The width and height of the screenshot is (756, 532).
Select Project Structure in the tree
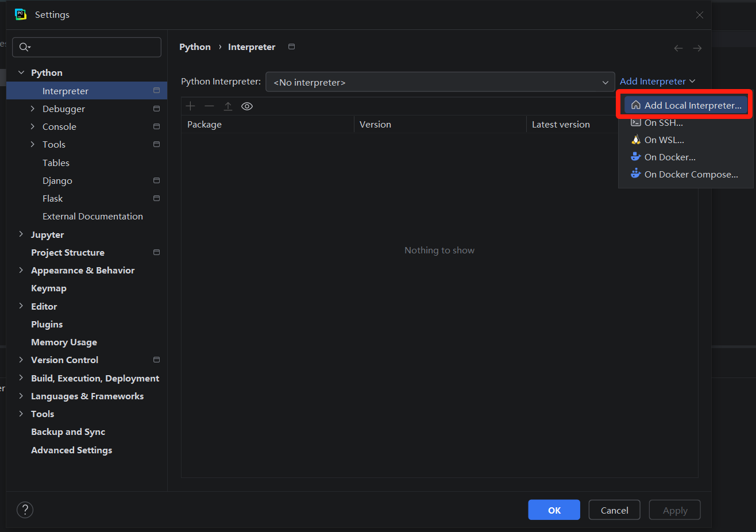[x=68, y=252]
